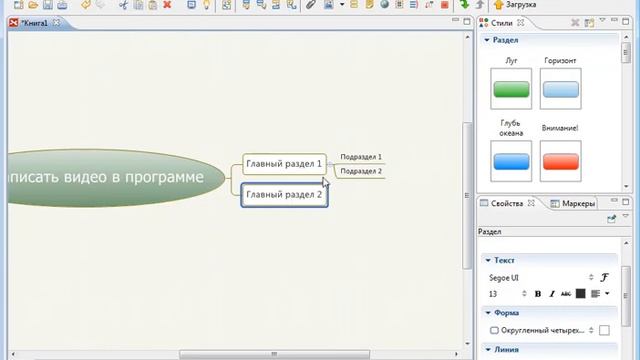Click the text alignment icon
Image resolution: width=640 pixels, height=360 pixels.
(x=596, y=293)
